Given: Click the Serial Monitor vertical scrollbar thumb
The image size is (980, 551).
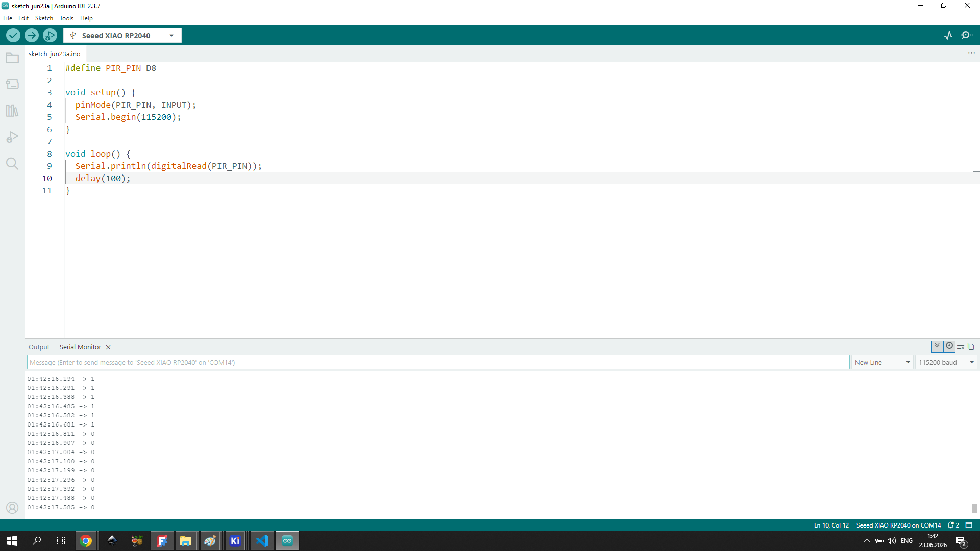Looking at the screenshot, I should [974, 508].
